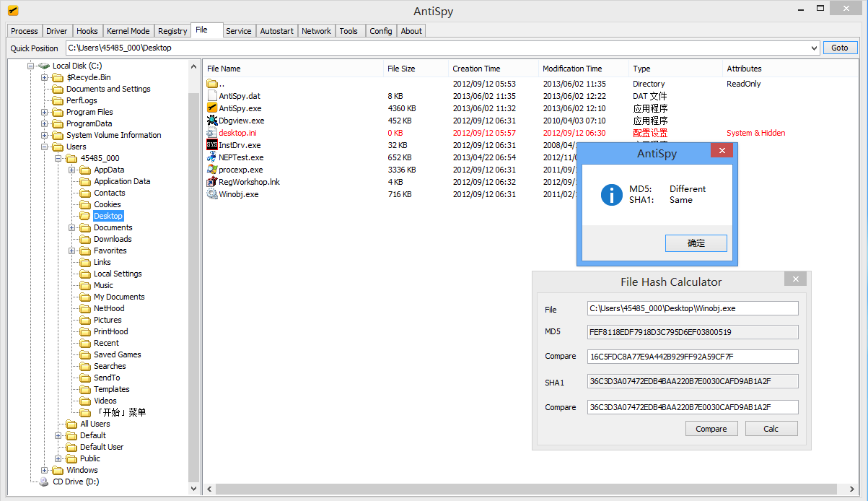Expand the Favorites tree node
The image size is (868, 501).
click(72, 250)
